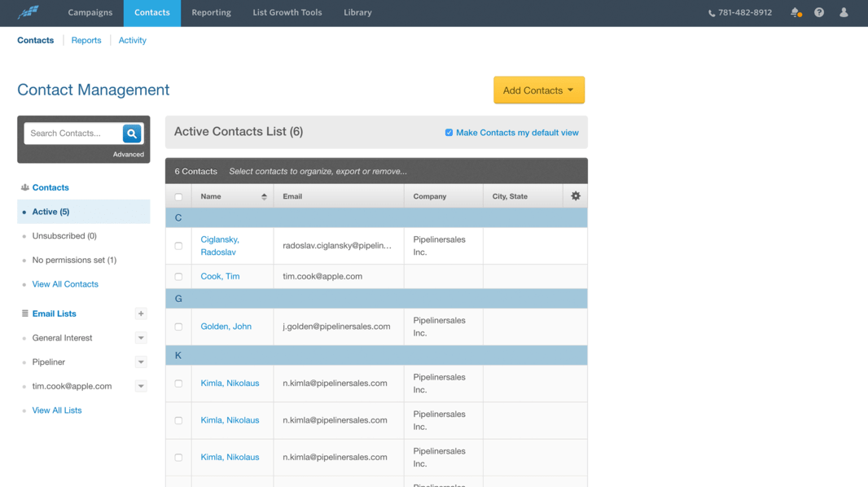Go to the Campaigns tab
868x487 pixels.
pyautogui.click(x=90, y=13)
